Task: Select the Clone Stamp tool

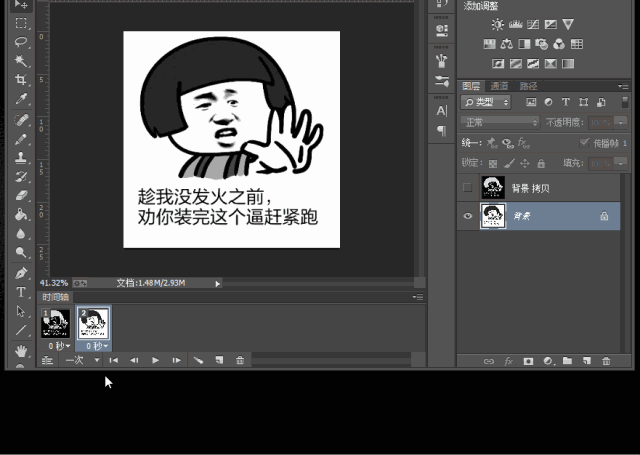Action: coord(21,158)
